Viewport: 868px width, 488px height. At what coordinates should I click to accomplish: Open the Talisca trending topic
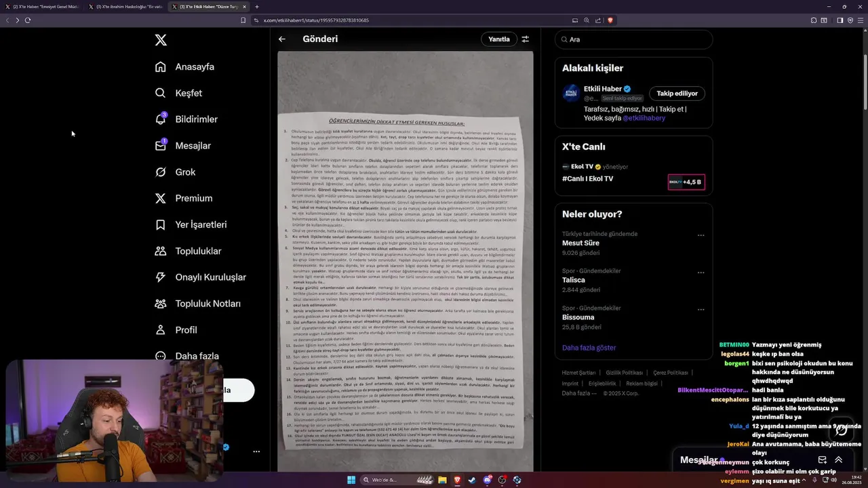pyautogui.click(x=574, y=280)
